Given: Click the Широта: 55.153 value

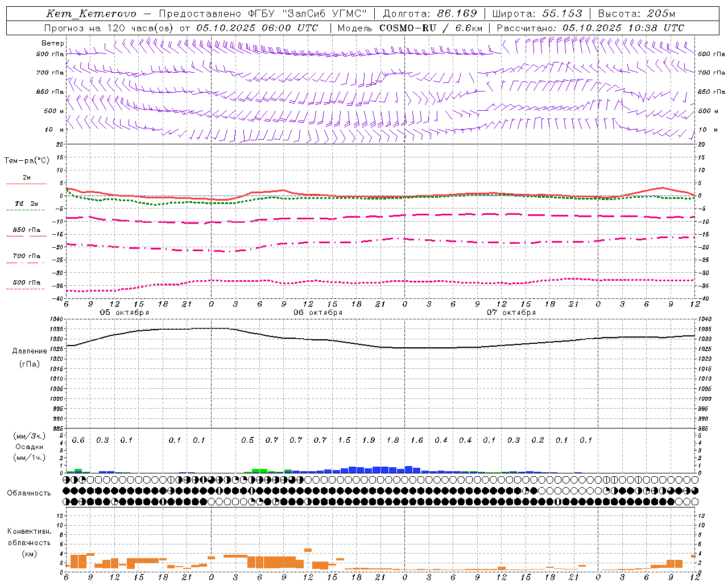Looking at the screenshot, I should pyautogui.click(x=537, y=14).
